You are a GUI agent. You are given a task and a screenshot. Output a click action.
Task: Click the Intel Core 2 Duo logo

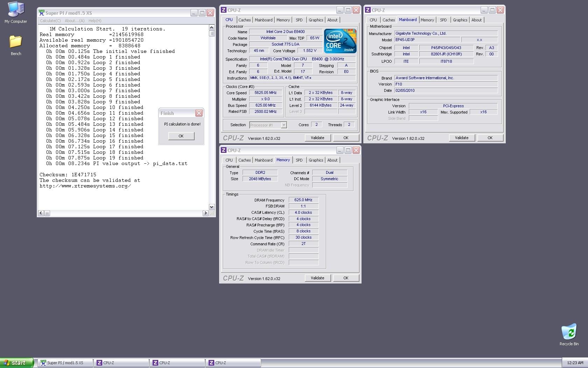point(340,41)
